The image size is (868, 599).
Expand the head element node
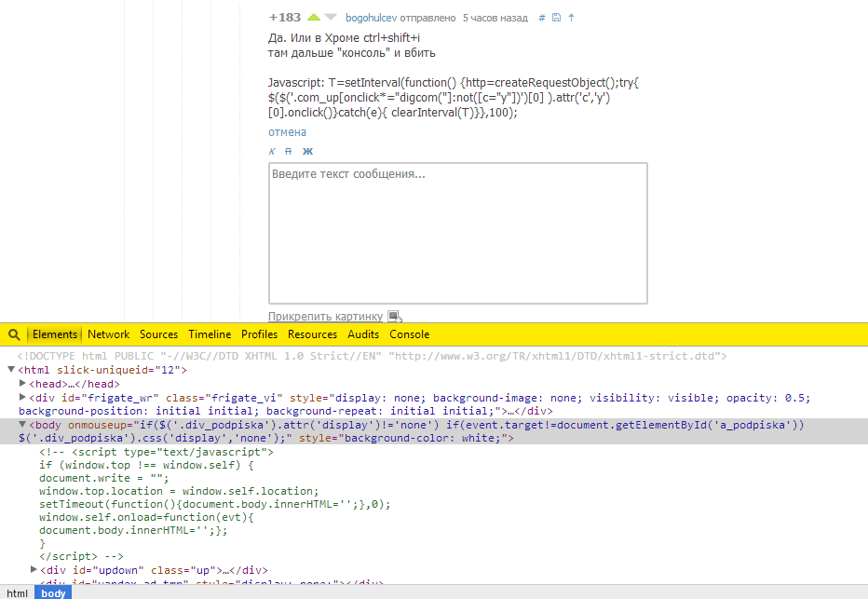pos(22,384)
